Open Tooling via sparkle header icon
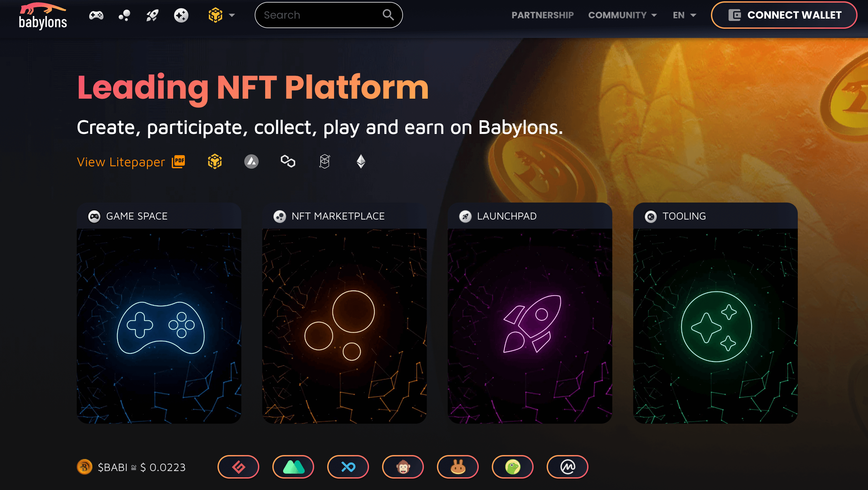 (x=181, y=15)
